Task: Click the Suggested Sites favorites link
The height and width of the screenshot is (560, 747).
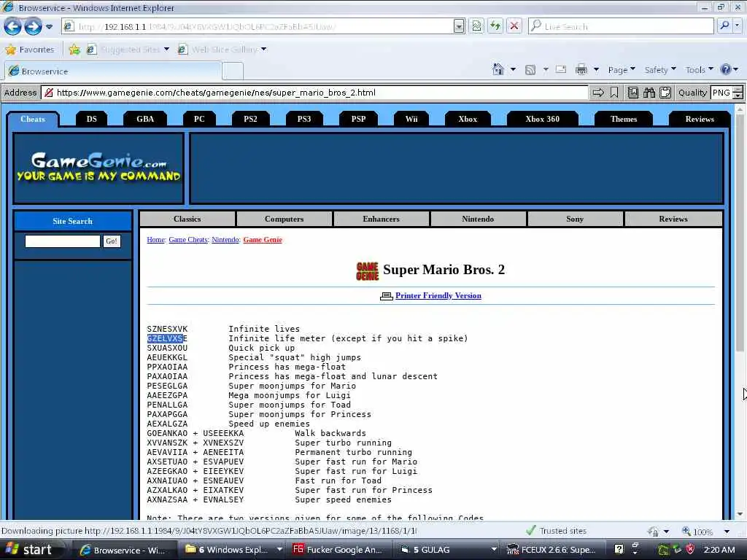Action: (x=130, y=49)
